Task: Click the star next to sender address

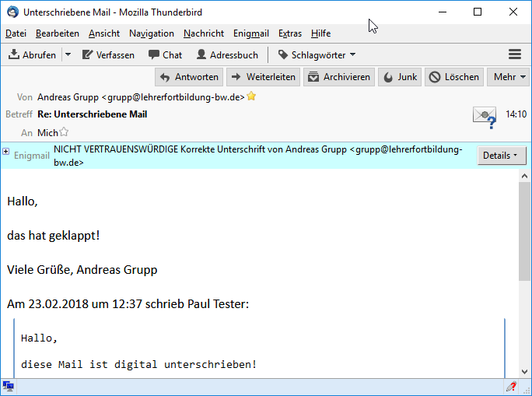Action: pos(252,97)
